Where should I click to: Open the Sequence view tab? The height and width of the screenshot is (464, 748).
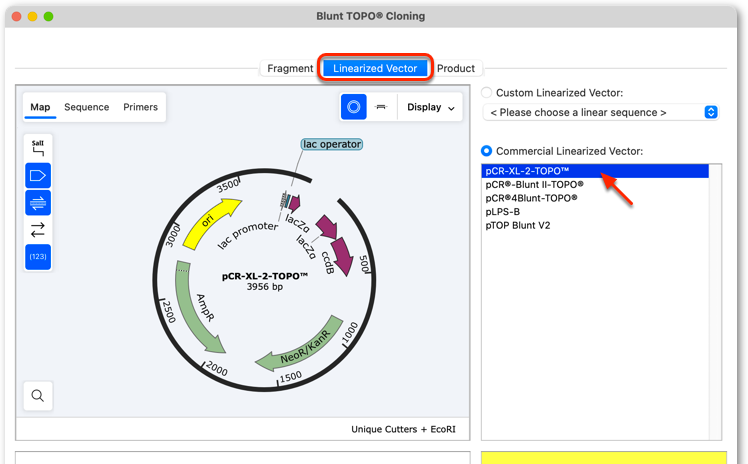86,107
